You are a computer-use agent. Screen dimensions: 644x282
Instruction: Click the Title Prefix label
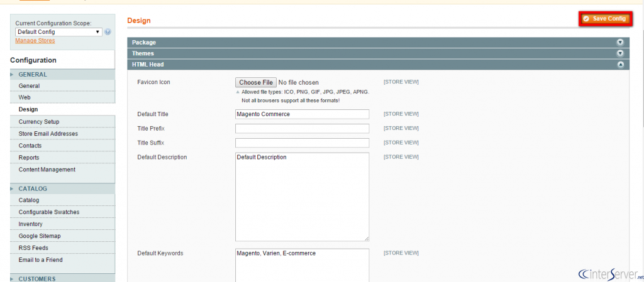[151, 128]
